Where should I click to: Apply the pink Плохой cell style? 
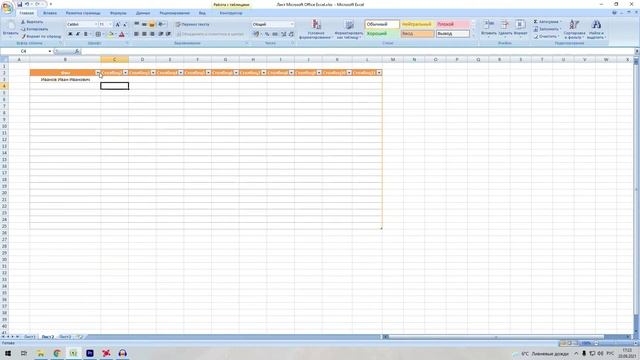452,24
